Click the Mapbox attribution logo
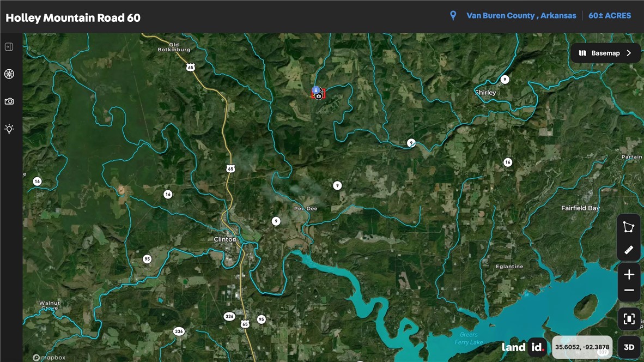Viewport: 644px width, 362px height. pos(49,358)
